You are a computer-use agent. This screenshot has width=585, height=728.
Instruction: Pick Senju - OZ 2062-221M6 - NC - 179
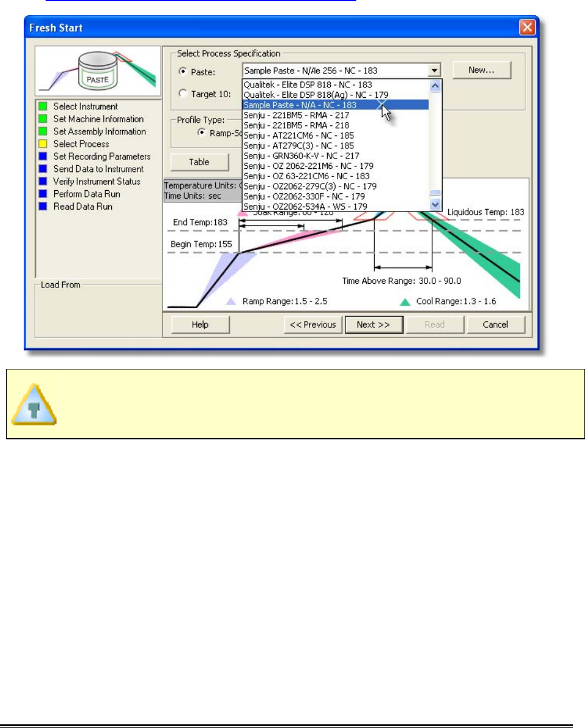336,167
